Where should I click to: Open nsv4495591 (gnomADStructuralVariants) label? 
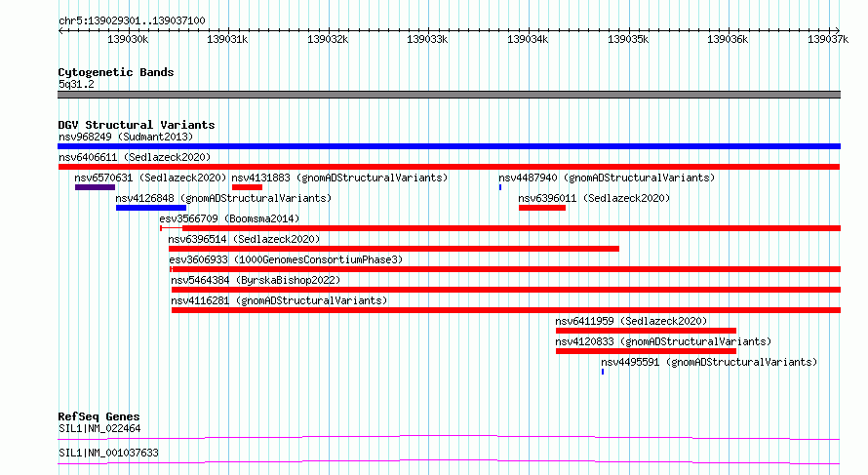click(709, 362)
